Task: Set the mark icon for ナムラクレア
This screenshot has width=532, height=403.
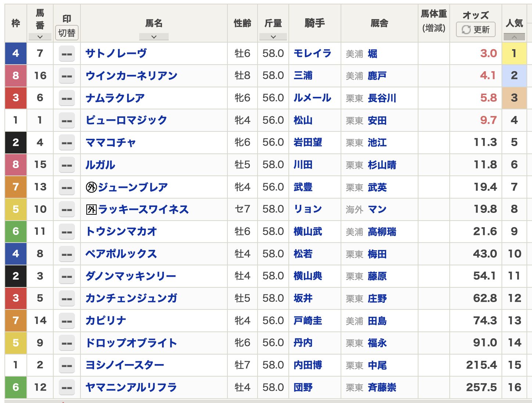Action: 67,98
